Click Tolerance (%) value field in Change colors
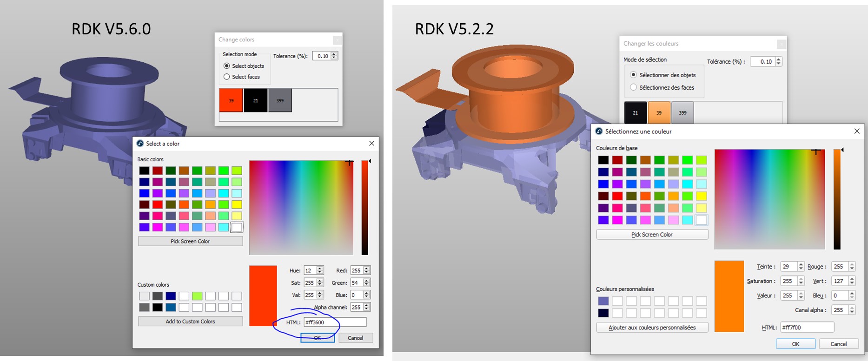Viewport: 868px width, 361px height. pyautogui.click(x=321, y=56)
